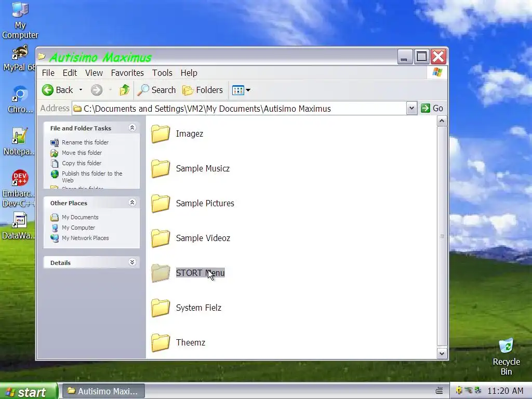Select the DataWa... desktop shortcut

19,226
